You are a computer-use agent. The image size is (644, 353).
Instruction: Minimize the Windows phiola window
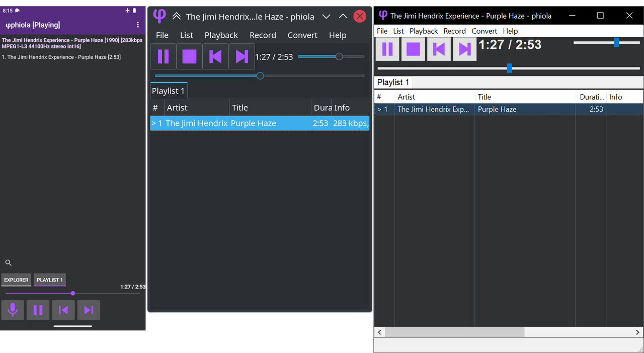pos(572,16)
